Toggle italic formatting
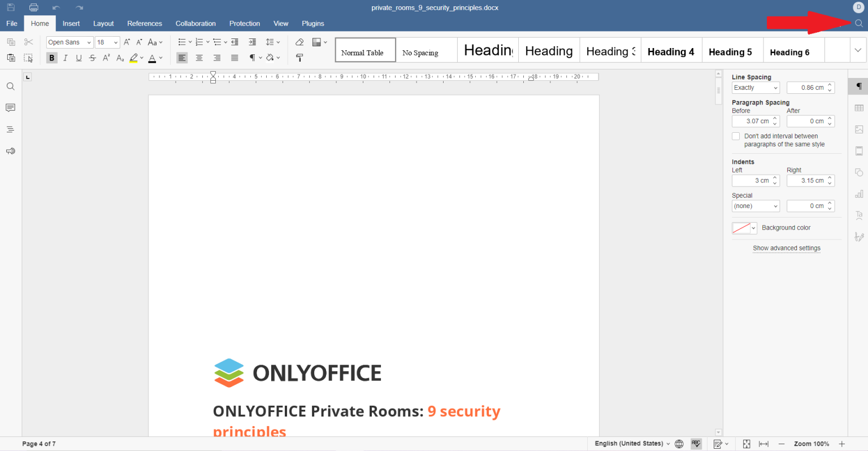 [x=65, y=57]
